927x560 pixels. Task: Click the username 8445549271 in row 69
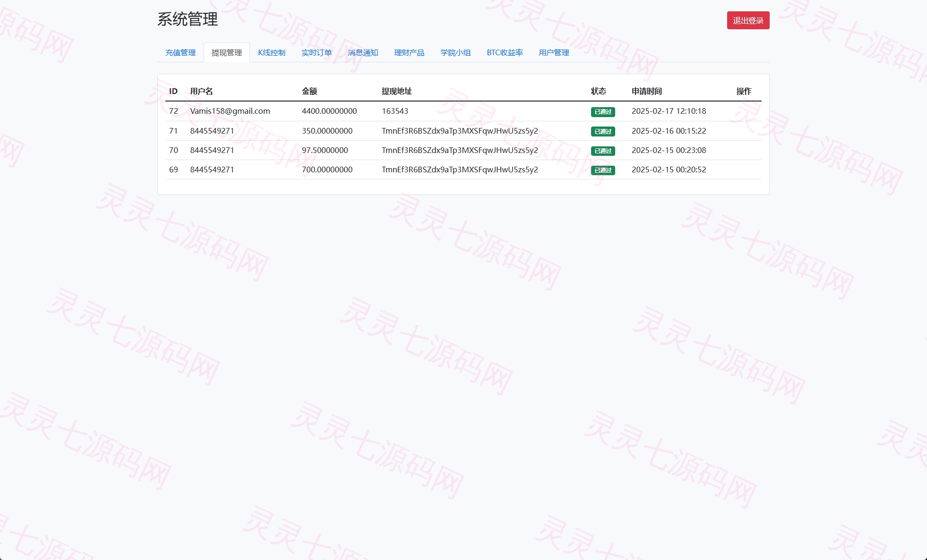[212, 170]
